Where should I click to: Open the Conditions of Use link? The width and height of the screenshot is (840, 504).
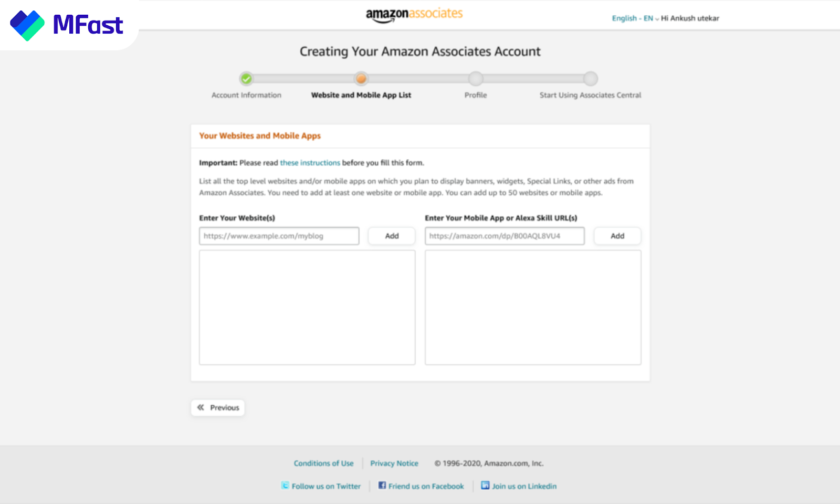coord(323,463)
